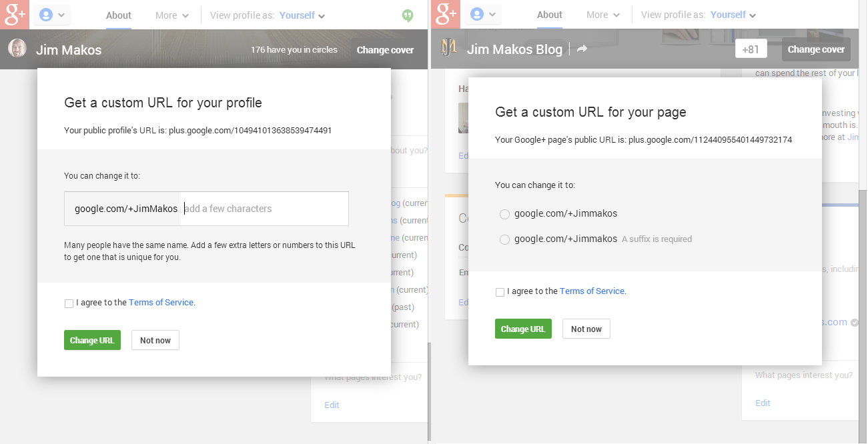Click Change URL in the profile dialog
Image resolution: width=868 pixels, height=444 pixels.
(92, 340)
